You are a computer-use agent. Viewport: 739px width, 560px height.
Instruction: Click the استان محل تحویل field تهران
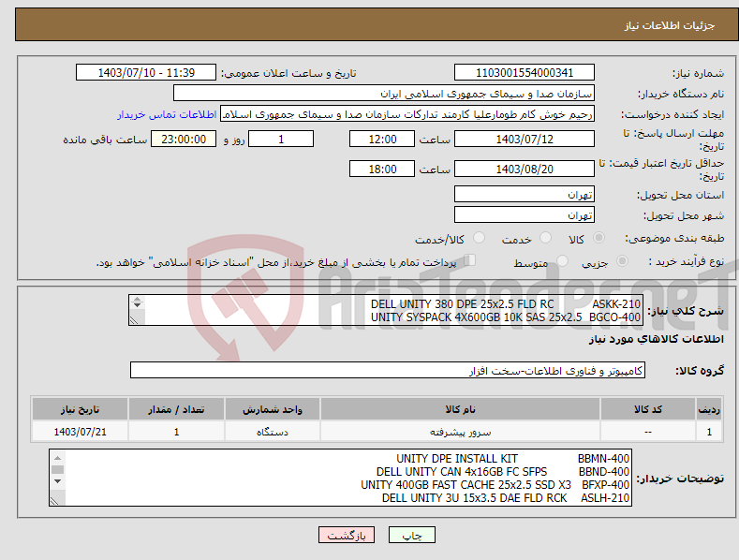525,194
